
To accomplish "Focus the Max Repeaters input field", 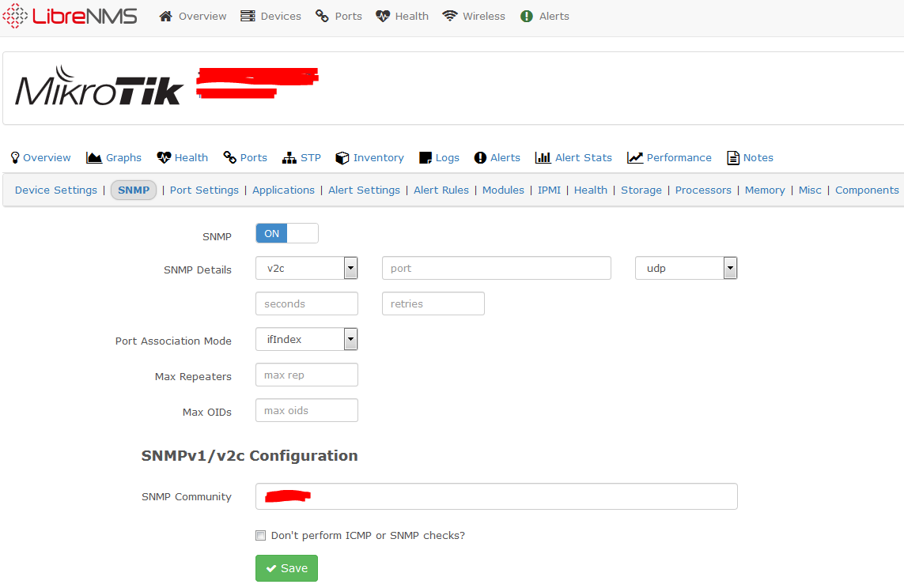I will (307, 375).
